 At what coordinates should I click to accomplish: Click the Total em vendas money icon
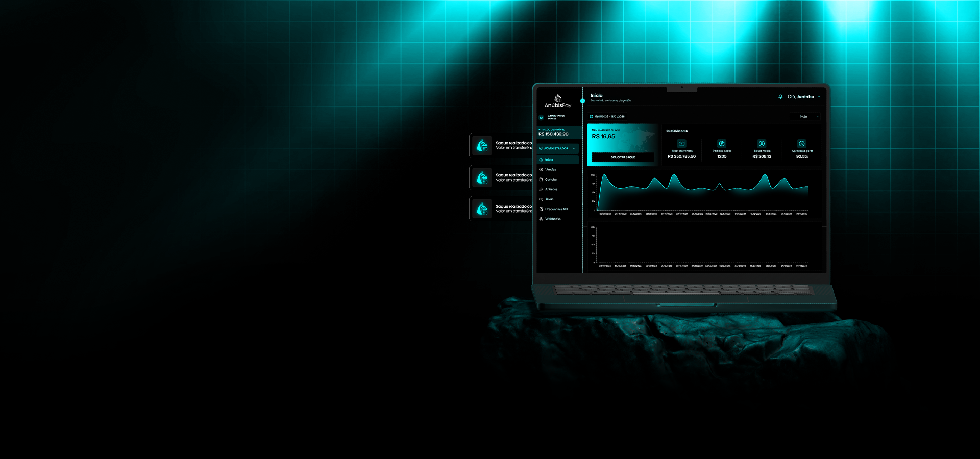click(x=681, y=144)
